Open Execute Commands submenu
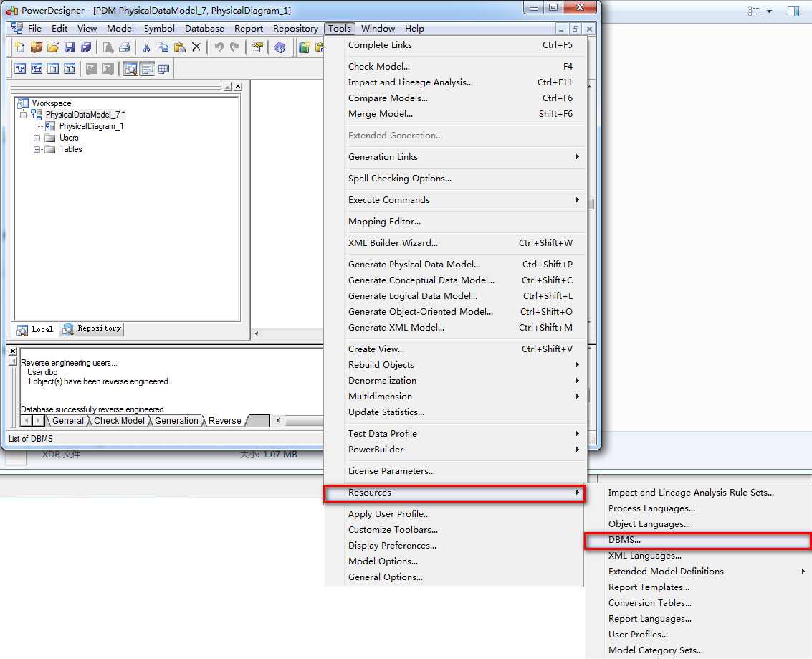The width and height of the screenshot is (812, 659). pos(464,199)
